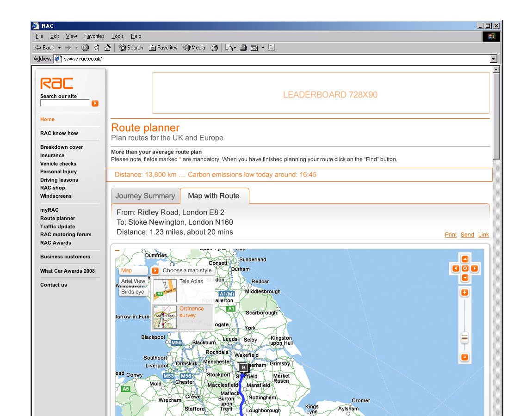Select the Ariel View map mode
The width and height of the screenshot is (532, 416).
coord(133,281)
